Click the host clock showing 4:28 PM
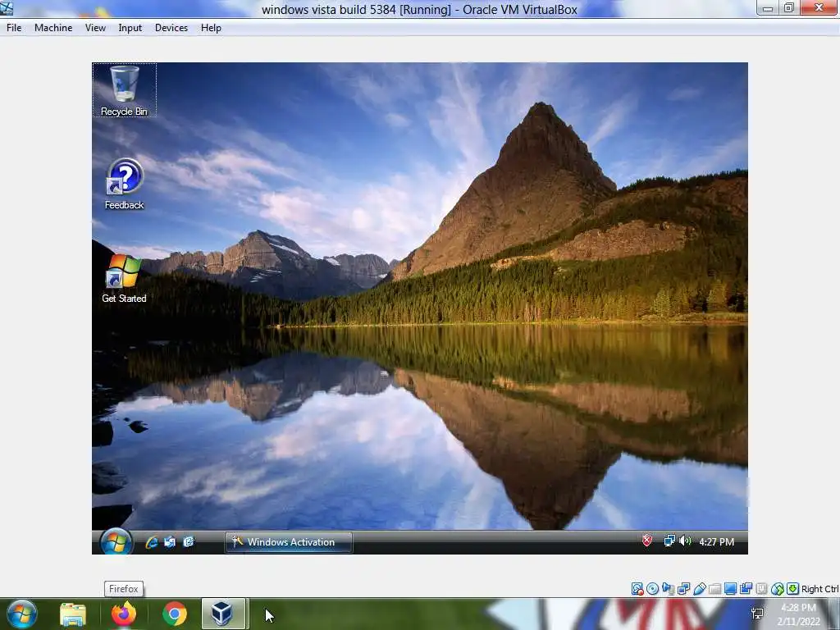840x630 pixels. click(798, 614)
